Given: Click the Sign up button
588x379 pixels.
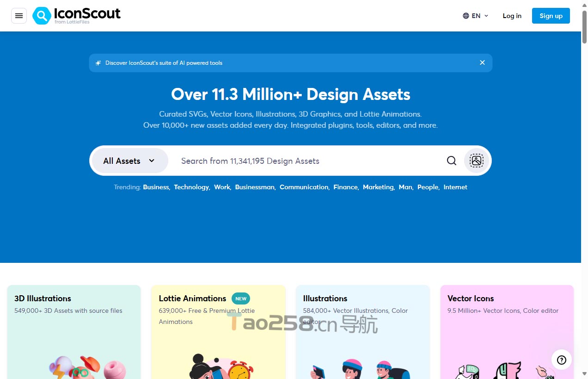Looking at the screenshot, I should click(x=551, y=16).
